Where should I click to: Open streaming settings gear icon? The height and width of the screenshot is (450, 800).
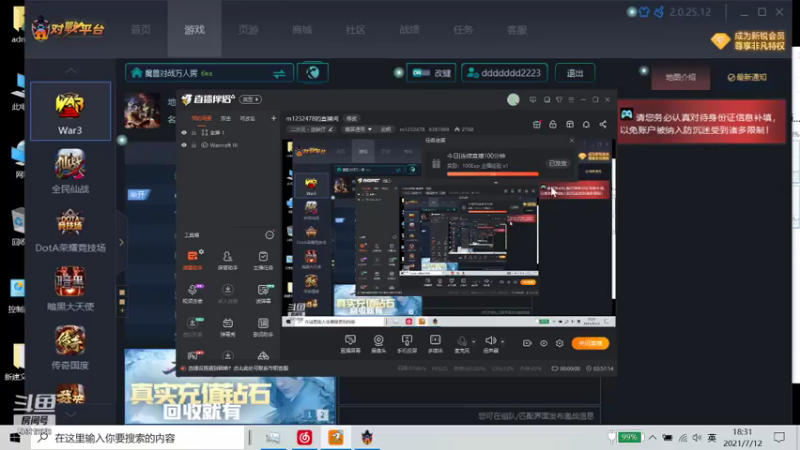tap(560, 343)
